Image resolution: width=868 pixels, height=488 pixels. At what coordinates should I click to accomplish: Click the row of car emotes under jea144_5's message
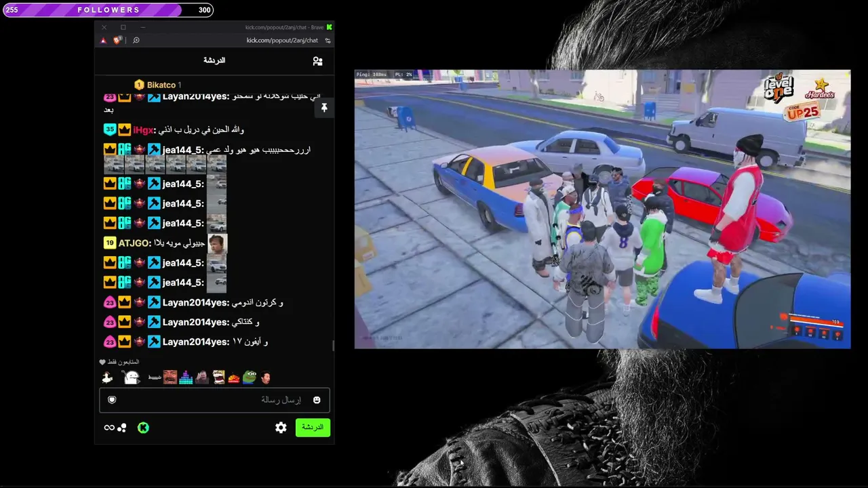[x=165, y=164]
